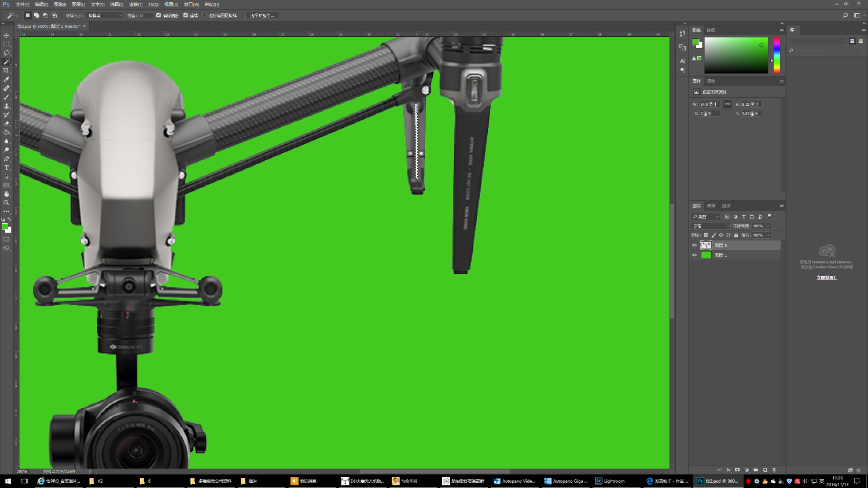
Task: Open the Paragraph panel icon
Action: 682,71
